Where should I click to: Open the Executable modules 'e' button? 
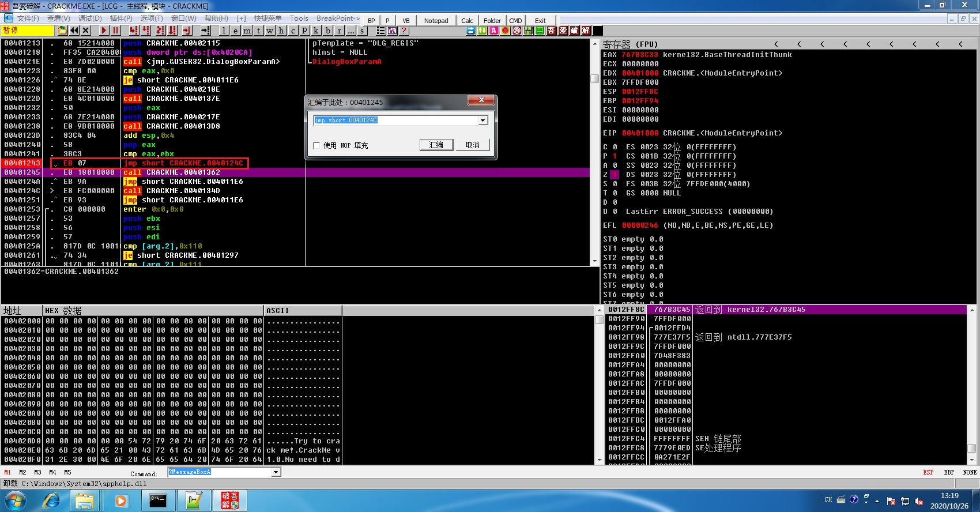pyautogui.click(x=236, y=31)
